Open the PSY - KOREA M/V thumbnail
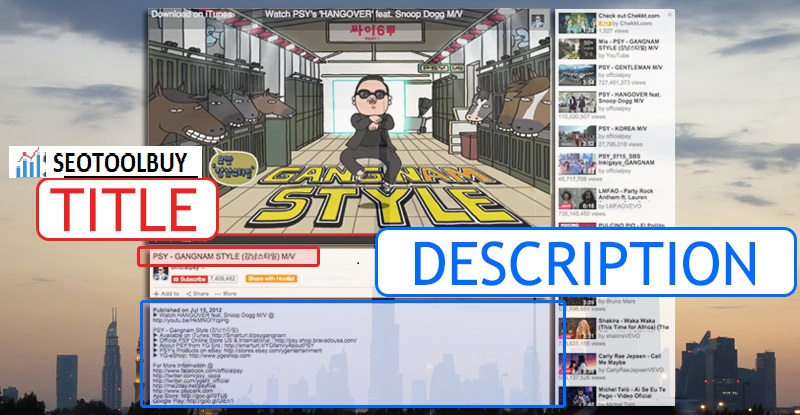 tap(577, 136)
